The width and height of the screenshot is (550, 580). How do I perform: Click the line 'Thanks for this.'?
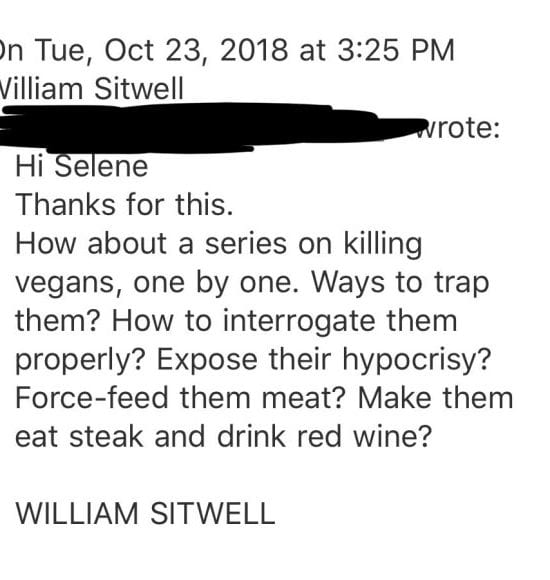124,205
